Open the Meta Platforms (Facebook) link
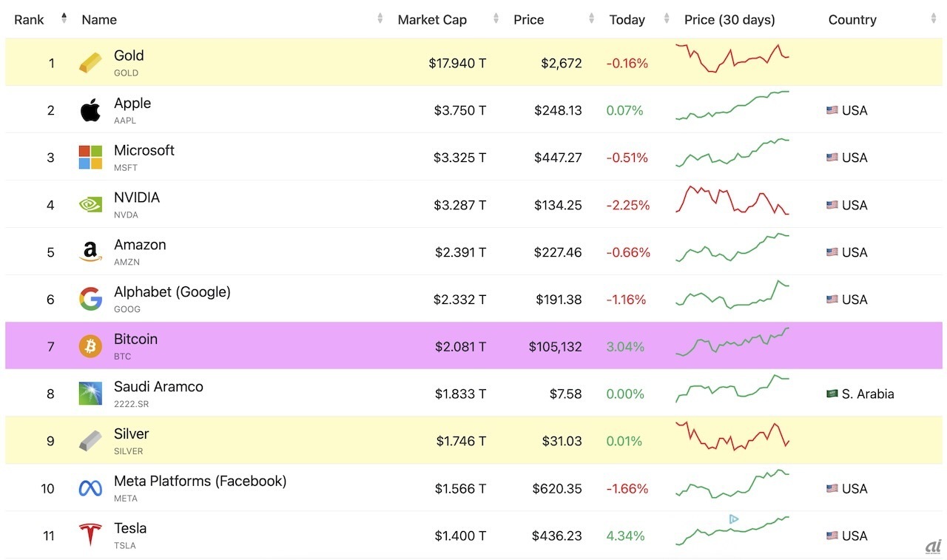The height and width of the screenshot is (560, 947). [200, 481]
